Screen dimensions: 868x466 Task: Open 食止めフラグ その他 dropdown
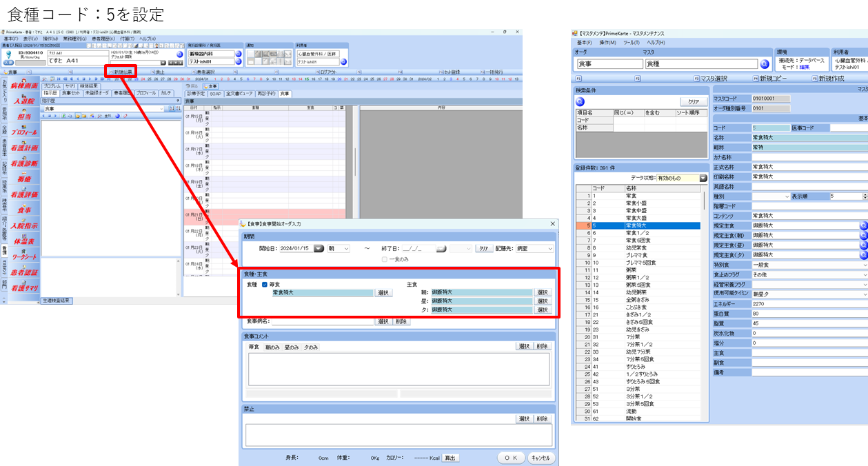tap(809, 274)
